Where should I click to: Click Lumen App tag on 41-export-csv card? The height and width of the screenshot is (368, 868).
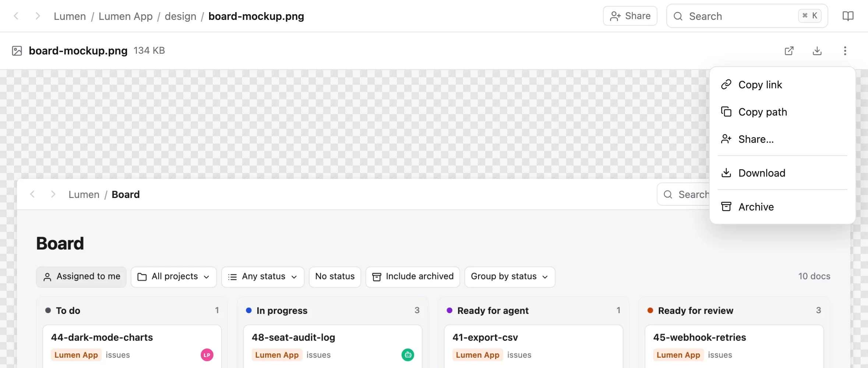tap(477, 355)
